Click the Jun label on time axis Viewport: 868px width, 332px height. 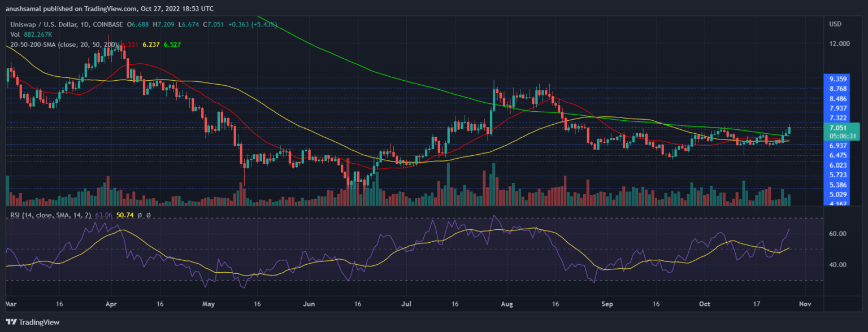309,304
